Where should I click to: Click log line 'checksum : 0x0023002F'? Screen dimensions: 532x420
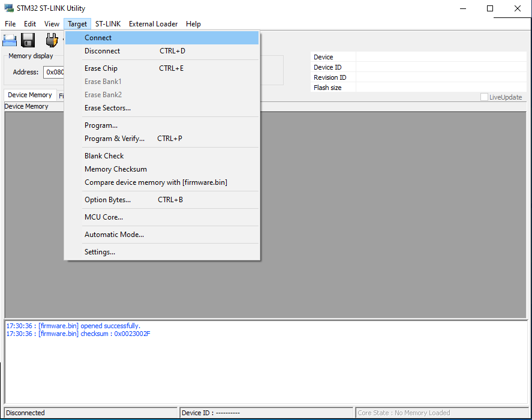point(78,334)
